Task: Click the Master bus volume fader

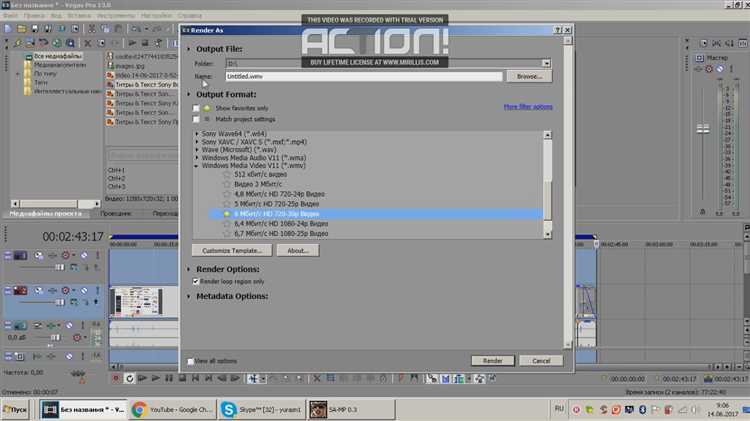Action: click(x=703, y=128)
